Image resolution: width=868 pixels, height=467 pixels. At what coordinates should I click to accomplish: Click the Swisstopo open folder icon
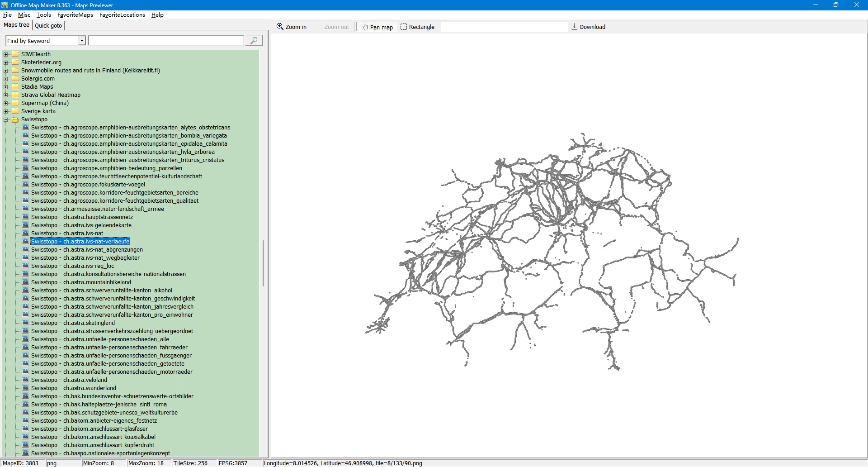(x=15, y=119)
